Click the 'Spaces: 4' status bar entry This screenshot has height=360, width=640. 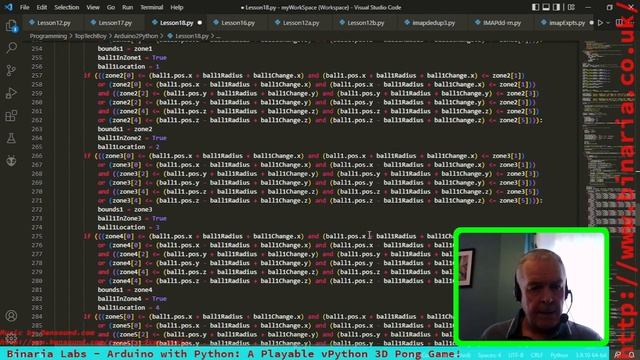(x=489, y=355)
